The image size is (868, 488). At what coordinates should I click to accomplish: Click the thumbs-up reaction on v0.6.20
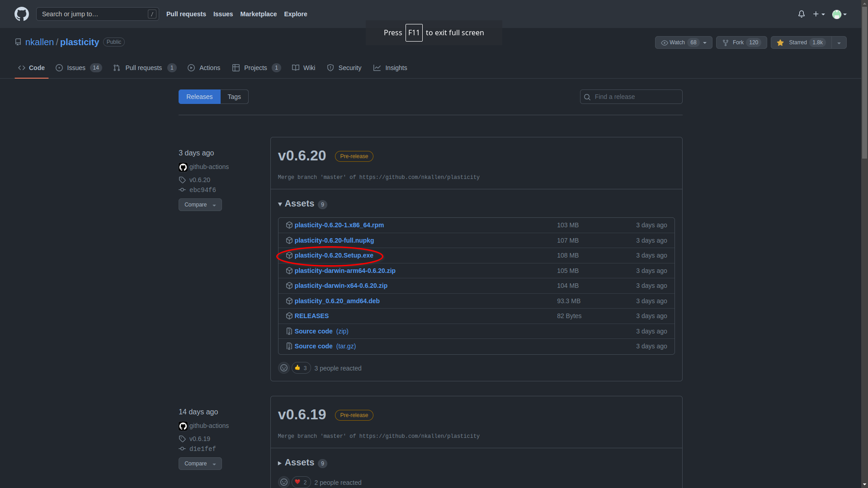301,368
